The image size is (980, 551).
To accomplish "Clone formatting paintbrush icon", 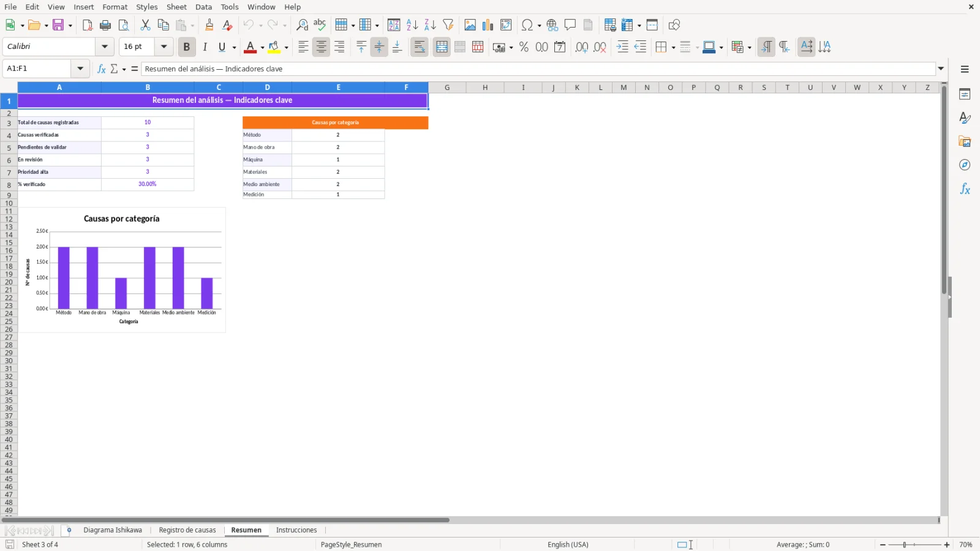I will (x=209, y=25).
